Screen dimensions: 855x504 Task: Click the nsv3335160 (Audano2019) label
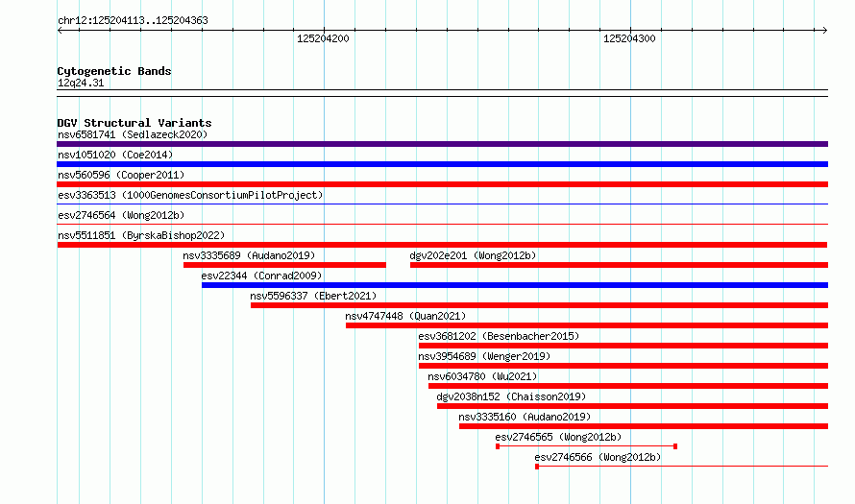[x=524, y=417]
